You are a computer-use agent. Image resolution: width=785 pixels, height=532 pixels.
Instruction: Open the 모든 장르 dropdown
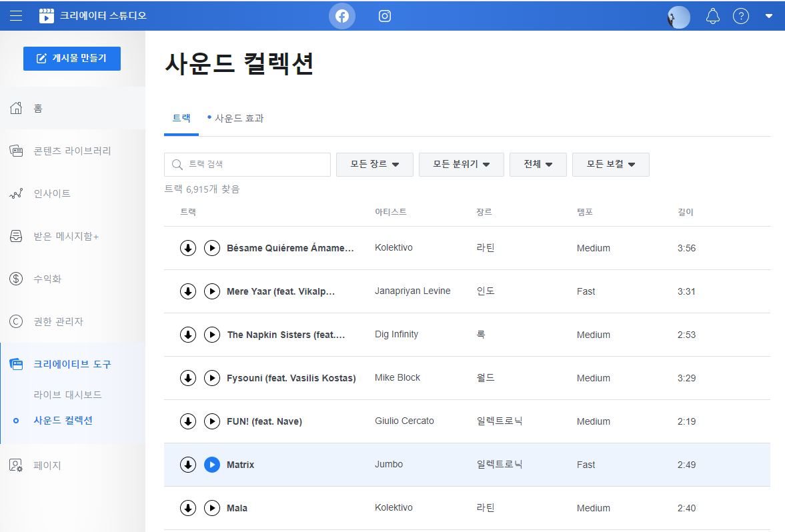(x=374, y=165)
